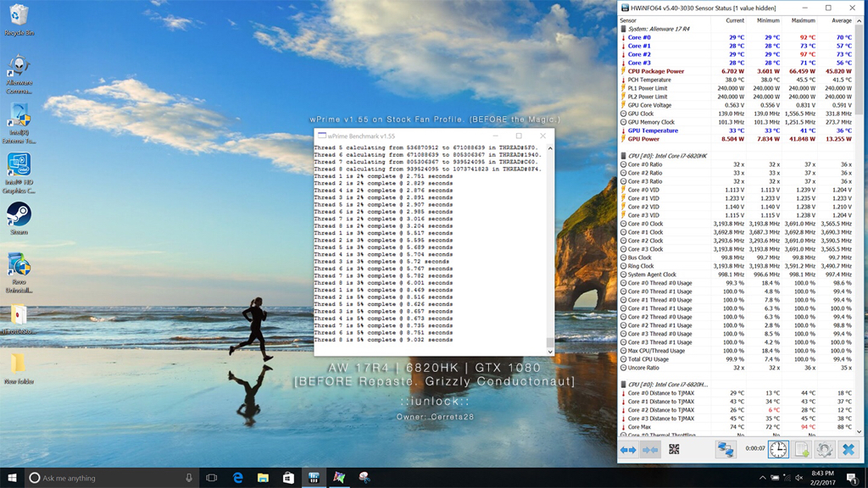Start sensor logging with the sheet-plus icon

[802, 449]
